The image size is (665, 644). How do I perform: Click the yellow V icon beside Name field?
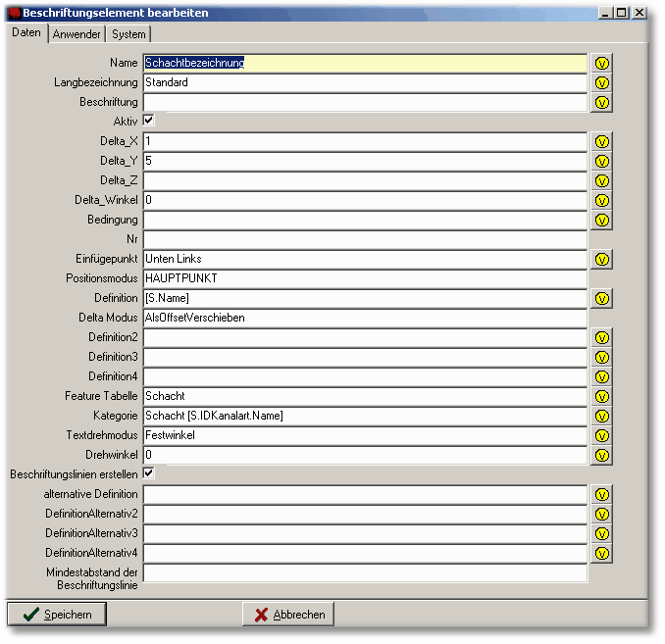click(x=602, y=63)
